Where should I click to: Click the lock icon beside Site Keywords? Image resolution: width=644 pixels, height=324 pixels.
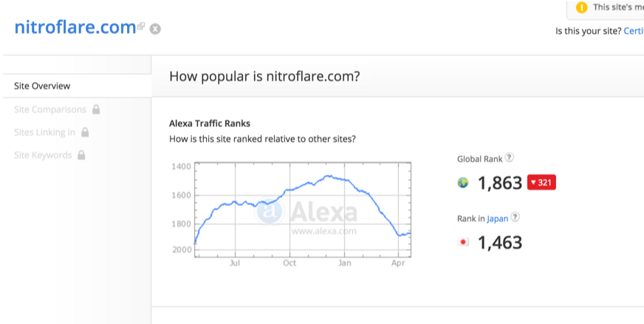[x=81, y=155]
